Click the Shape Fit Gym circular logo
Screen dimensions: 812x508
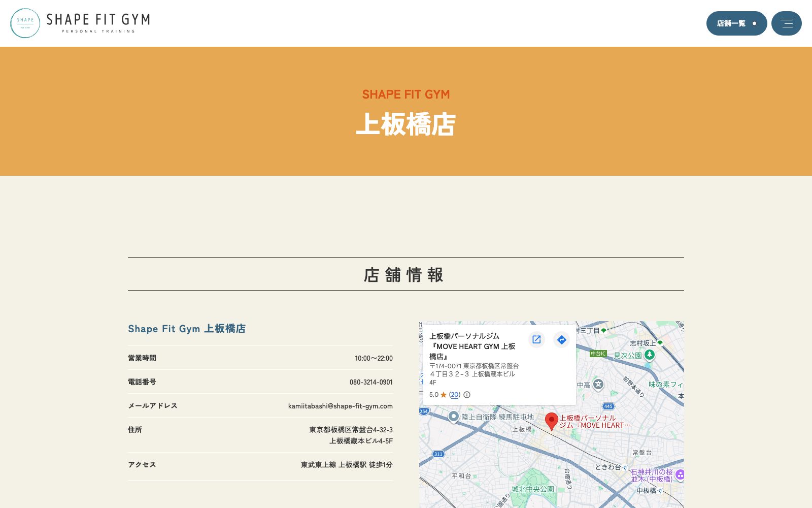25,23
